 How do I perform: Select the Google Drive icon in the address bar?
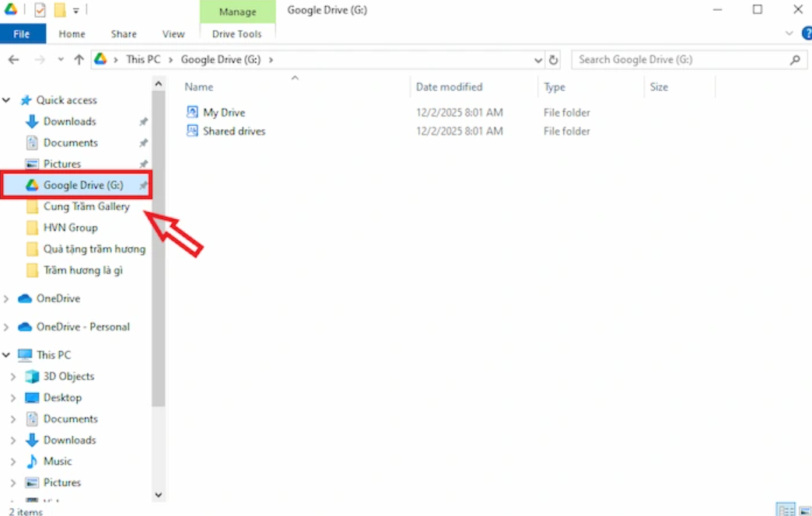(x=101, y=59)
